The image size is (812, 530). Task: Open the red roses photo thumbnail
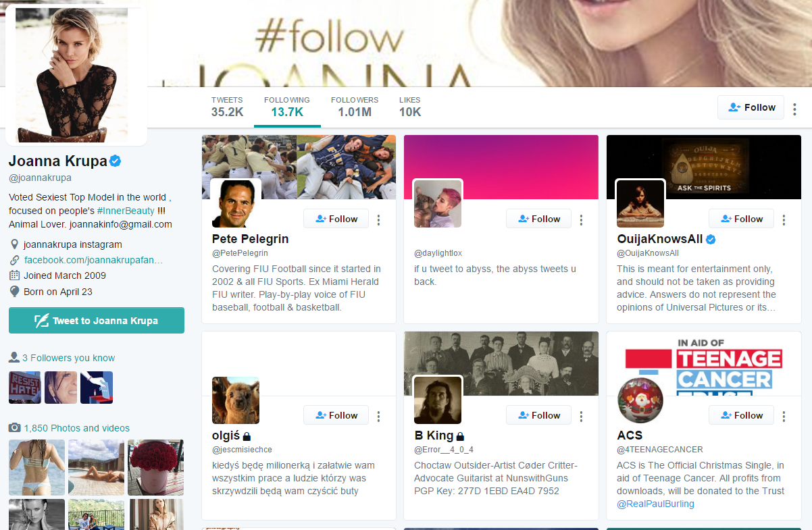click(x=155, y=467)
